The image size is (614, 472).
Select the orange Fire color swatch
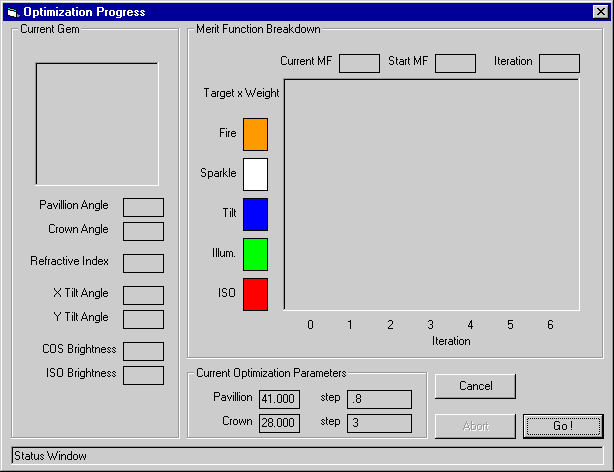click(255, 134)
